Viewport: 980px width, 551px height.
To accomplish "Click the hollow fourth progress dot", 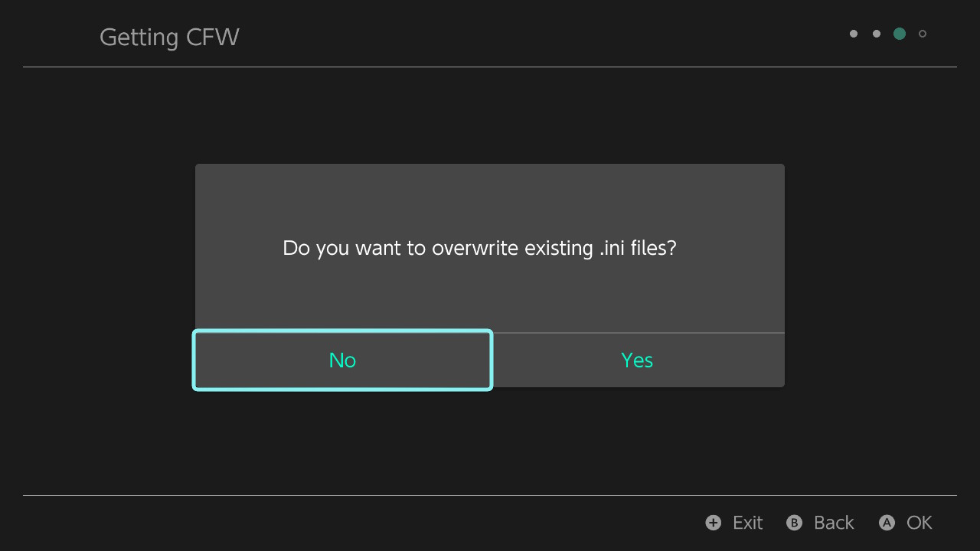I will [923, 34].
